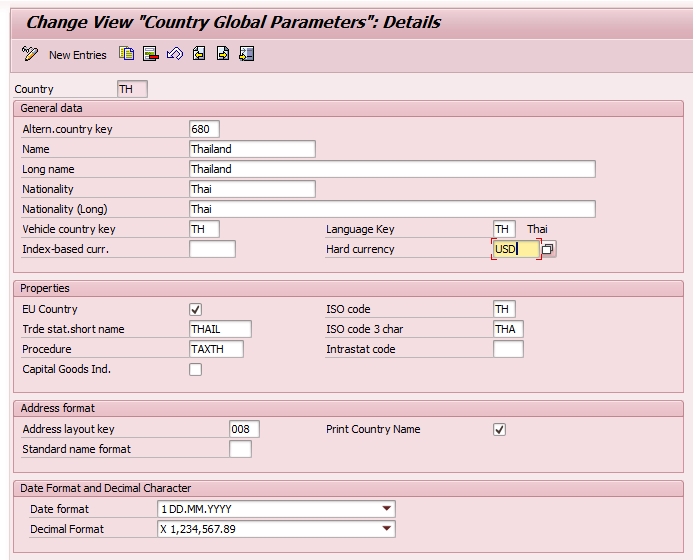Click the Hard currency label
Image resolution: width=693 pixels, height=560 pixels.
(360, 249)
